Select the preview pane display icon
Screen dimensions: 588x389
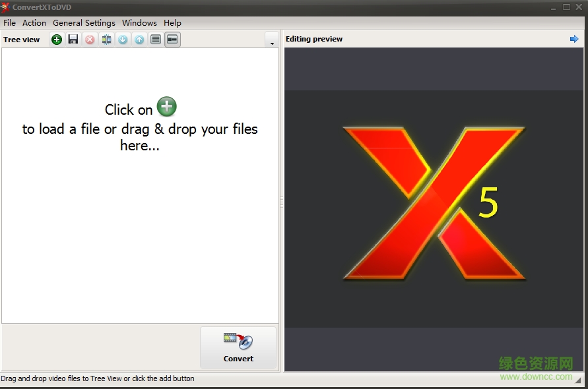click(172, 39)
